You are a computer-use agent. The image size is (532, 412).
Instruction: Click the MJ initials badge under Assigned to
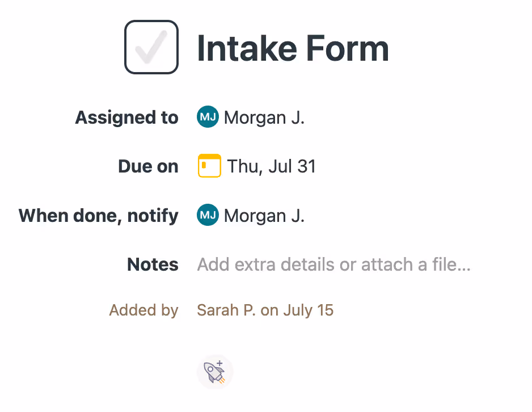(207, 117)
